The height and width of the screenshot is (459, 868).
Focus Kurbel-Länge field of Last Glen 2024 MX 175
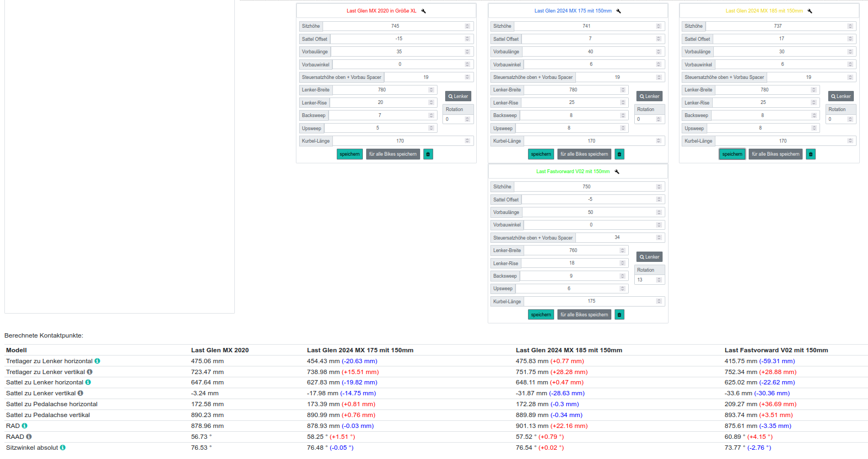point(594,141)
